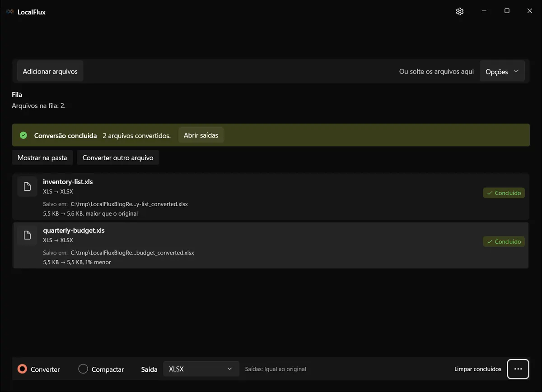Select the Compactar radio button

(83, 369)
